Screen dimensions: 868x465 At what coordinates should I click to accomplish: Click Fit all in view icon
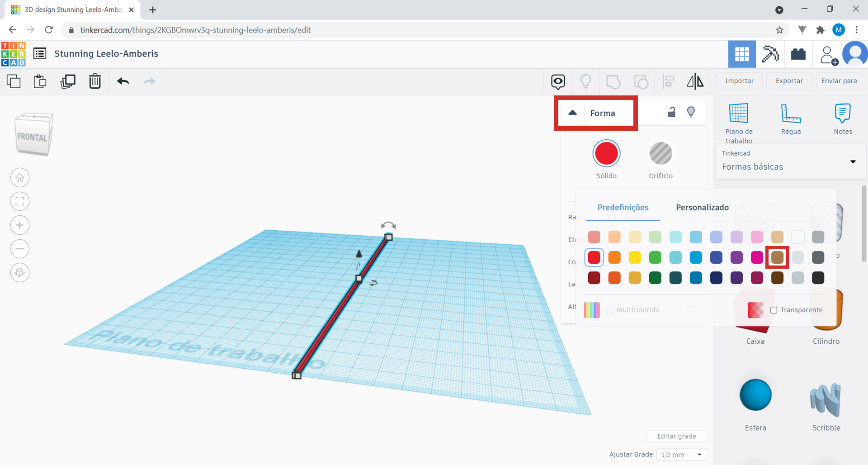(x=20, y=201)
